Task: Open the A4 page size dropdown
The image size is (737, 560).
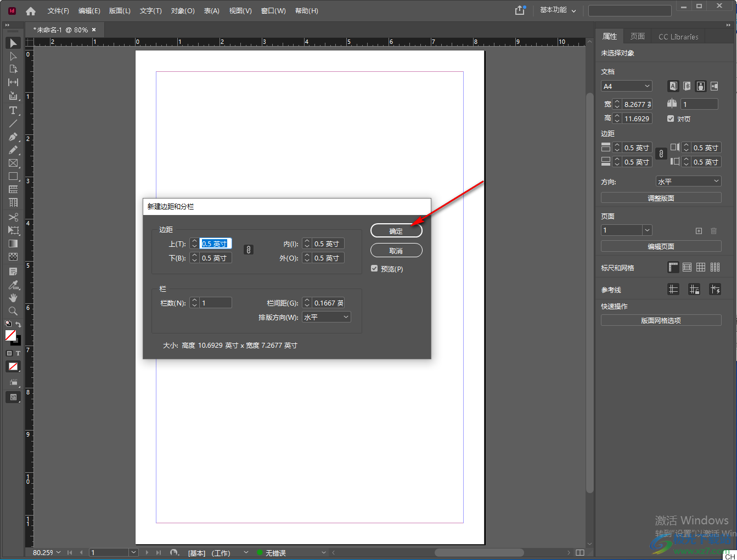Action: click(627, 86)
